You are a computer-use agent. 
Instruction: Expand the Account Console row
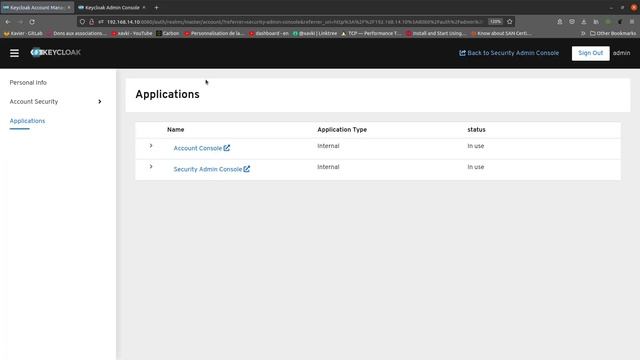[151, 146]
